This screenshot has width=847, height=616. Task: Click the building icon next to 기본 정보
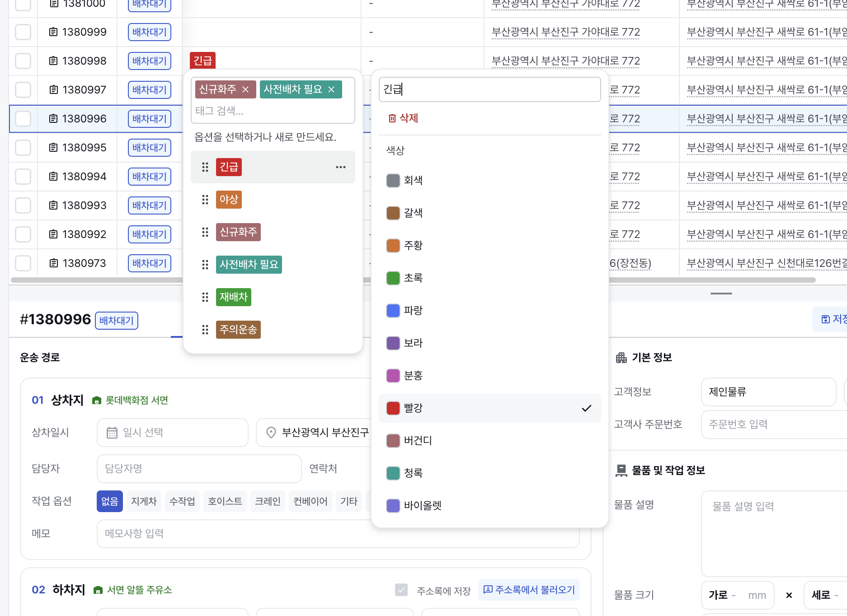pyautogui.click(x=621, y=358)
